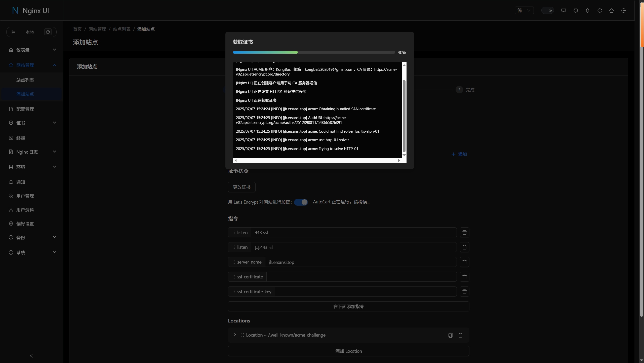Click the certificate progress bar at 40%
The image size is (644, 363).
tap(314, 52)
